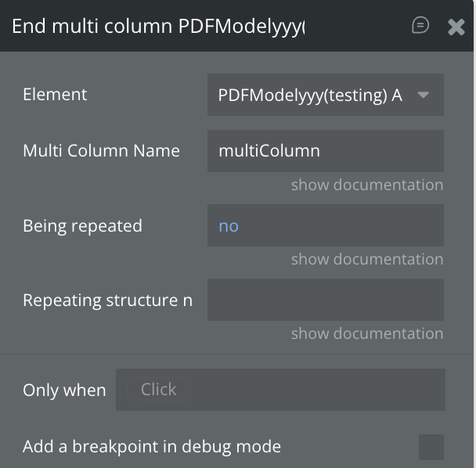The height and width of the screenshot is (468, 476).
Task: Click the 'End multi column' panel title
Action: [158, 27]
